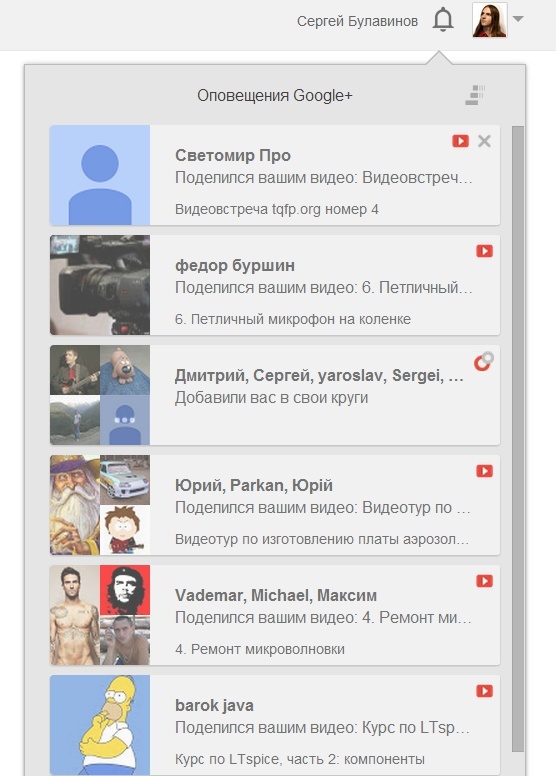Open the Видеотур по изготовлению платы notification
The height and width of the screenshot is (776, 556).
click(x=275, y=505)
